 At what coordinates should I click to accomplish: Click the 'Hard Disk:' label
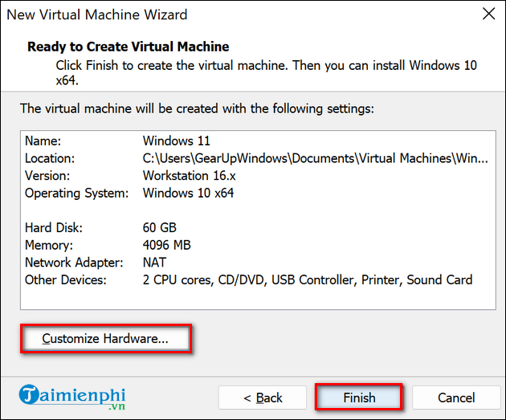(54, 228)
